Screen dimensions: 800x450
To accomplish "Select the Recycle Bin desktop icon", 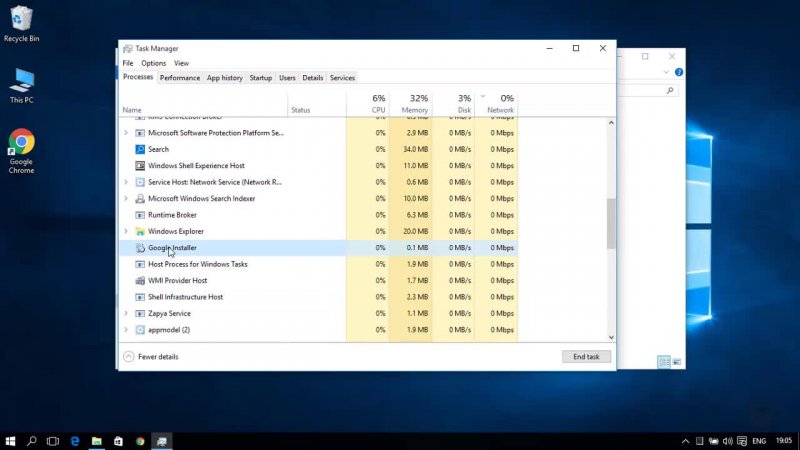I will pos(21,18).
